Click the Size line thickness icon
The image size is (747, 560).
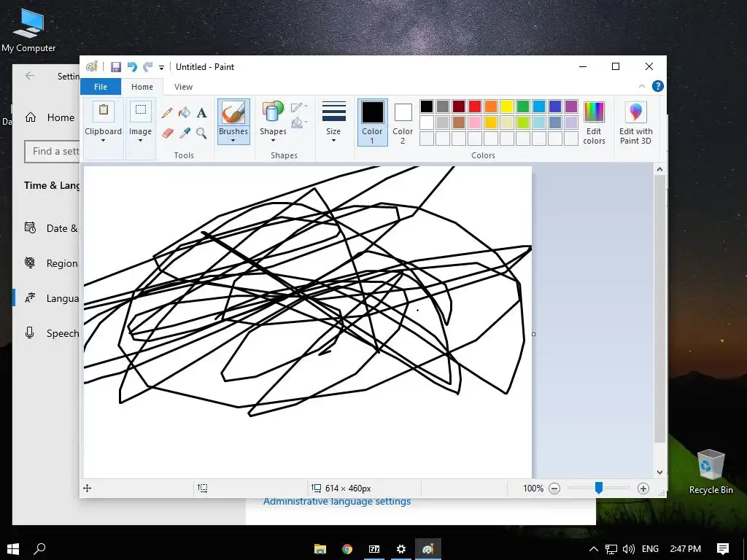(334, 112)
